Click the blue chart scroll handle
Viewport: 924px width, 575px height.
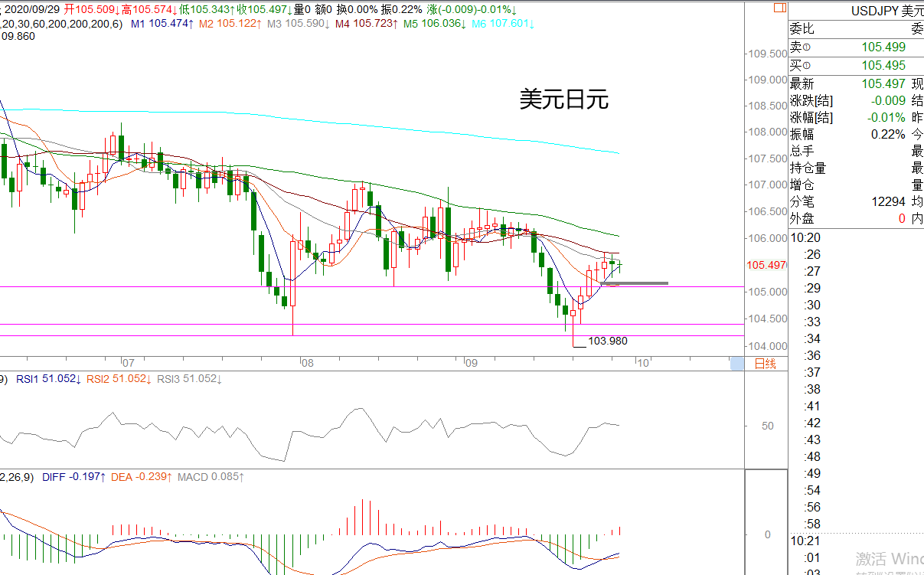coord(736,364)
